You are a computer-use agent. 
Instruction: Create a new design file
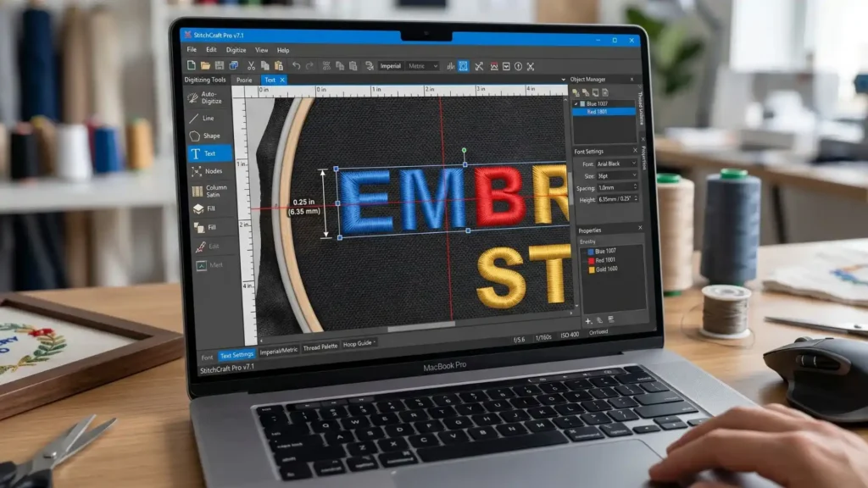[191, 65]
